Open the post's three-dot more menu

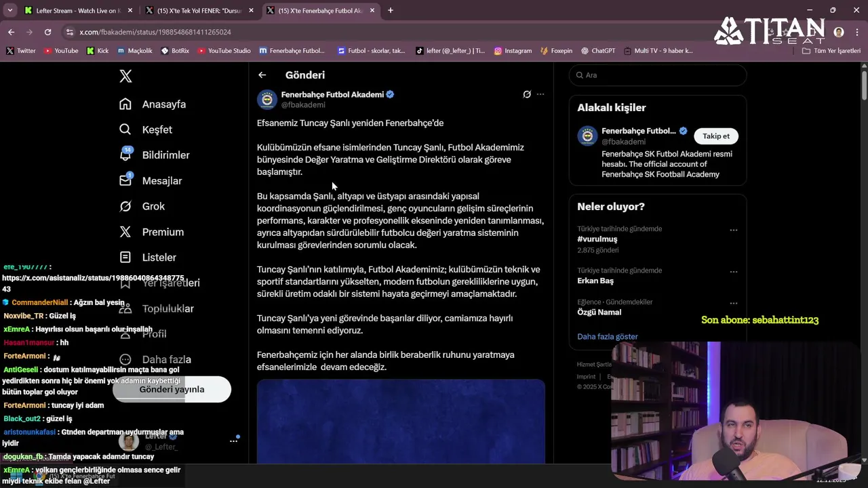point(540,94)
